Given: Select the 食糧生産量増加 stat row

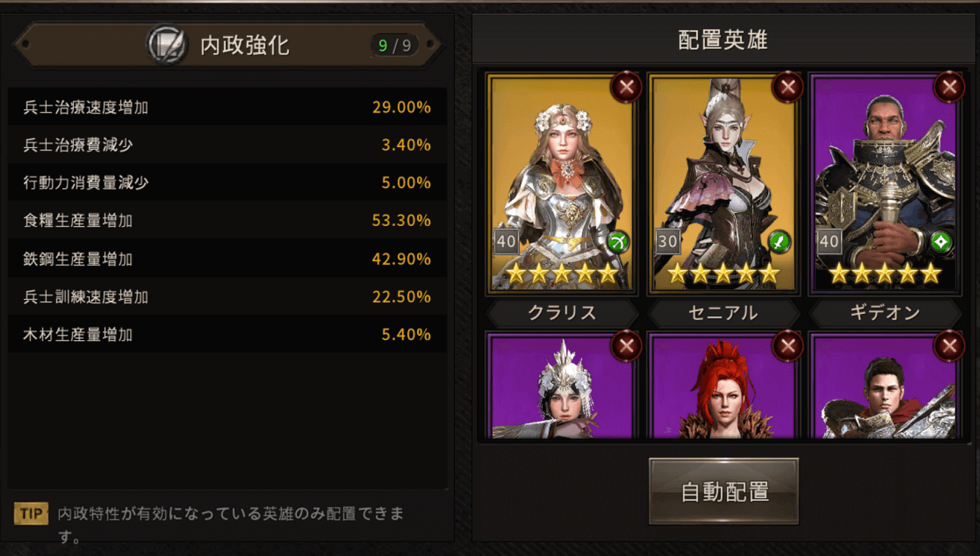Looking at the screenshot, I should tap(227, 221).
